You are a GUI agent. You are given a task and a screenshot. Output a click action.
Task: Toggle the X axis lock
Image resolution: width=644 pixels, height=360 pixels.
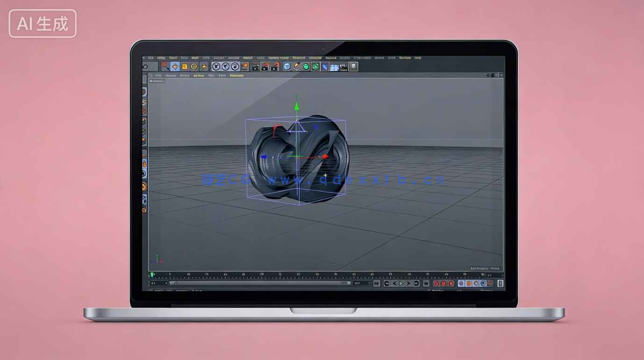(216, 66)
